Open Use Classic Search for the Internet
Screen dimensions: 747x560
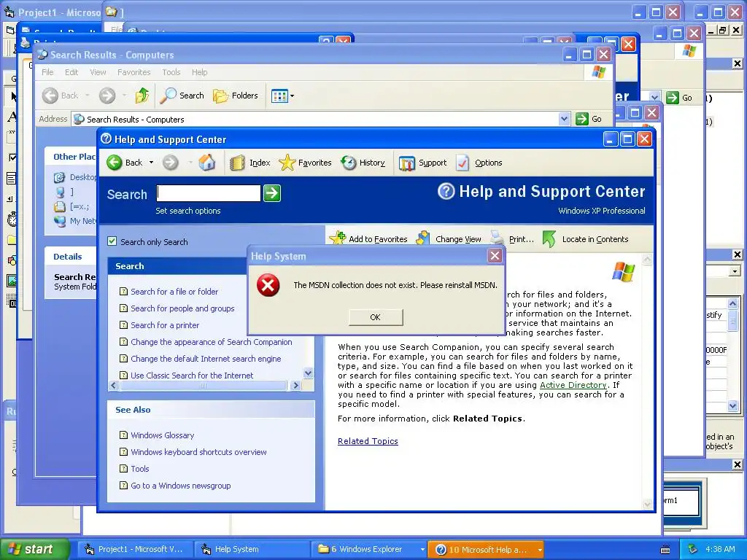pyautogui.click(x=192, y=376)
